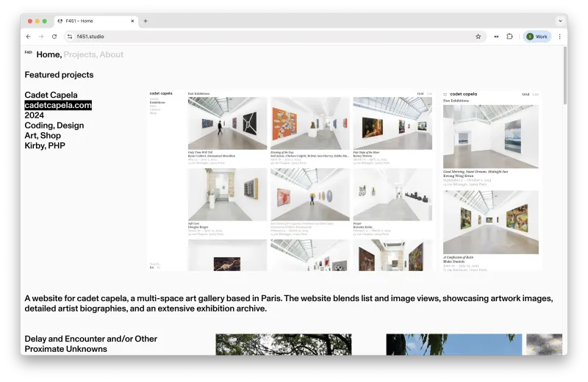Reload the f451.studio page
This screenshot has height=382, width=588.
point(54,36)
